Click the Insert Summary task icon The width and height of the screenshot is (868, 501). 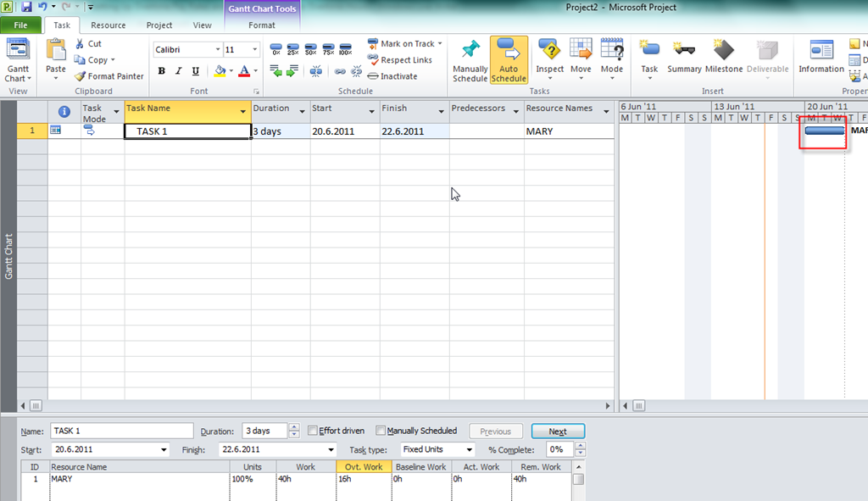tap(683, 57)
